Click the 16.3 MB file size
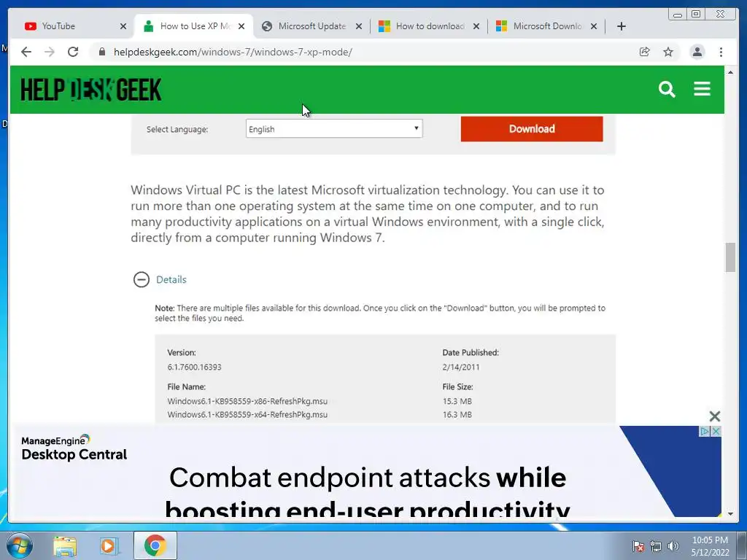747x560 pixels. 457,414
